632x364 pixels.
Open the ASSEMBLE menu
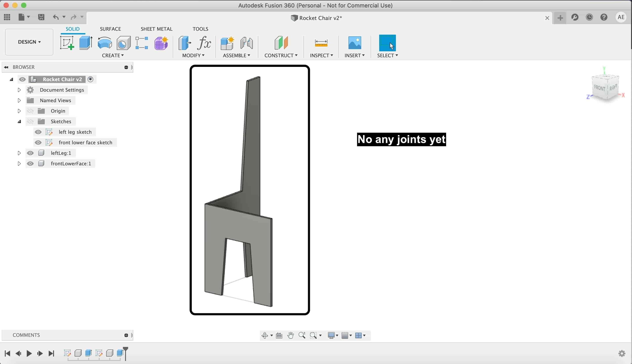click(x=236, y=55)
